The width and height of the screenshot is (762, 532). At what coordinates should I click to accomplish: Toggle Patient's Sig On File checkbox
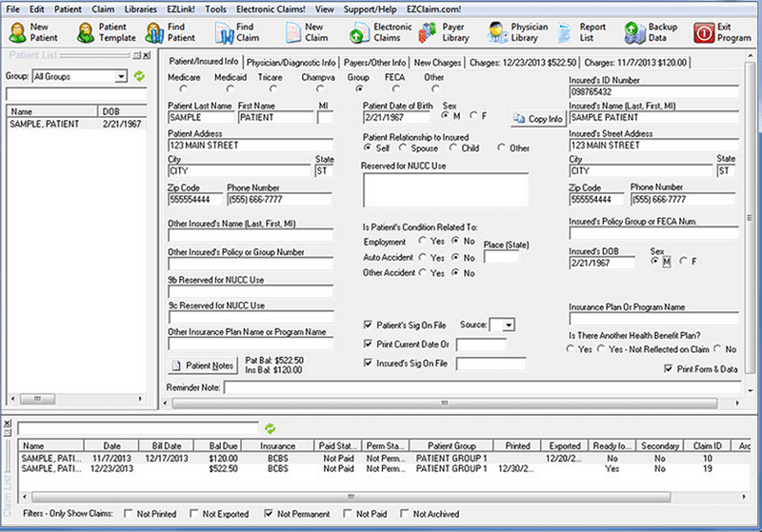click(x=368, y=325)
